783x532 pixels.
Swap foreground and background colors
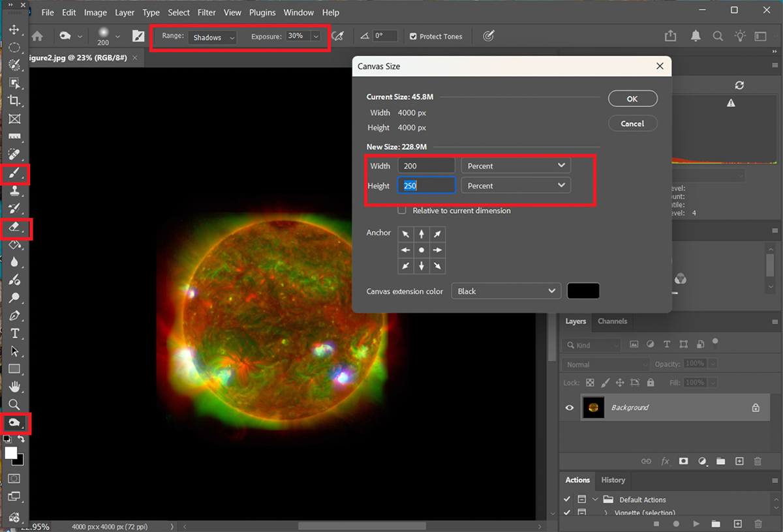(21, 439)
